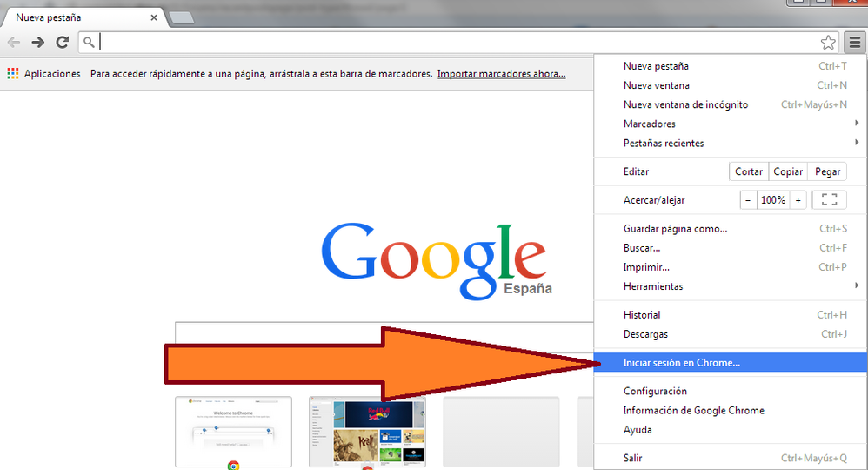Open the Red Bull site thumbnail
Image resolution: width=868 pixels, height=470 pixels.
tap(367, 432)
